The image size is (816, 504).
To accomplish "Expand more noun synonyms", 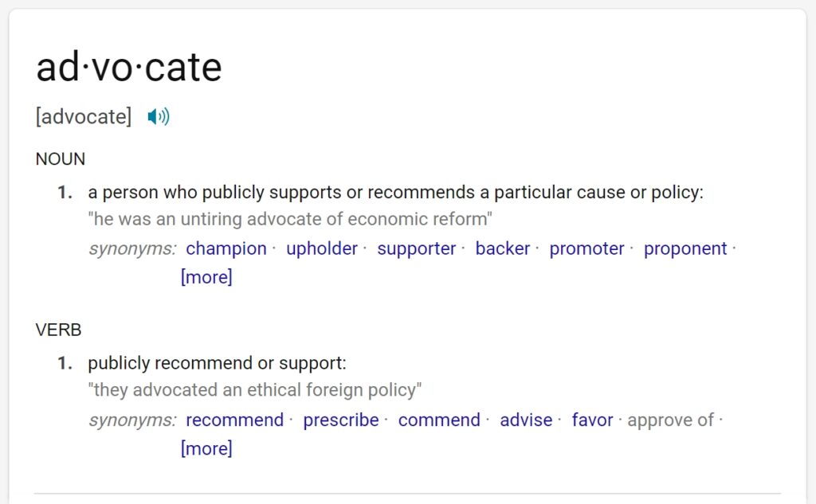I will tap(206, 277).
